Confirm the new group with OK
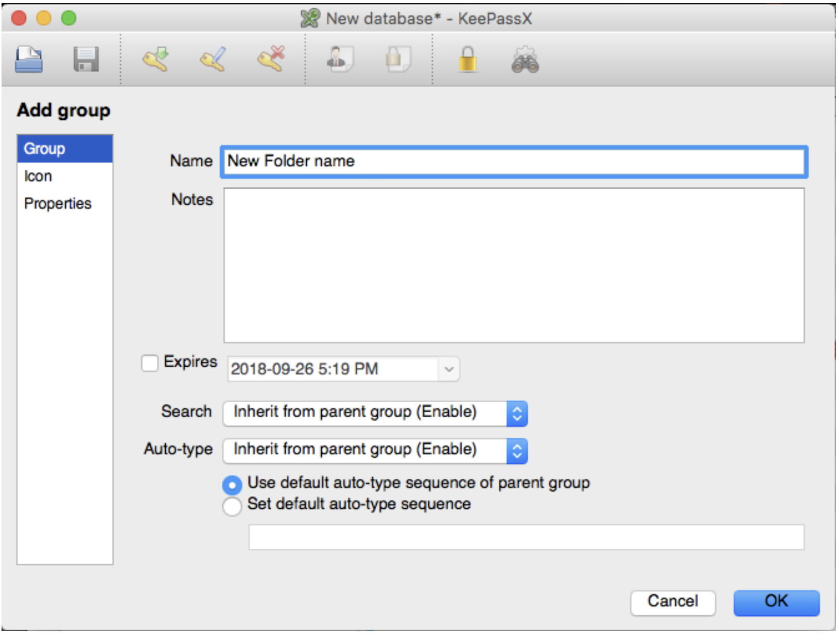 click(776, 602)
